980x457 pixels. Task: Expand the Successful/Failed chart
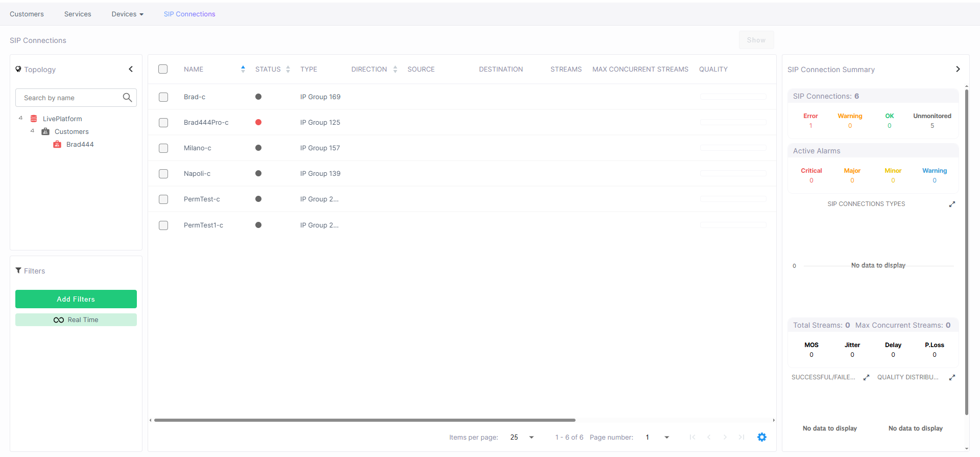866,377
